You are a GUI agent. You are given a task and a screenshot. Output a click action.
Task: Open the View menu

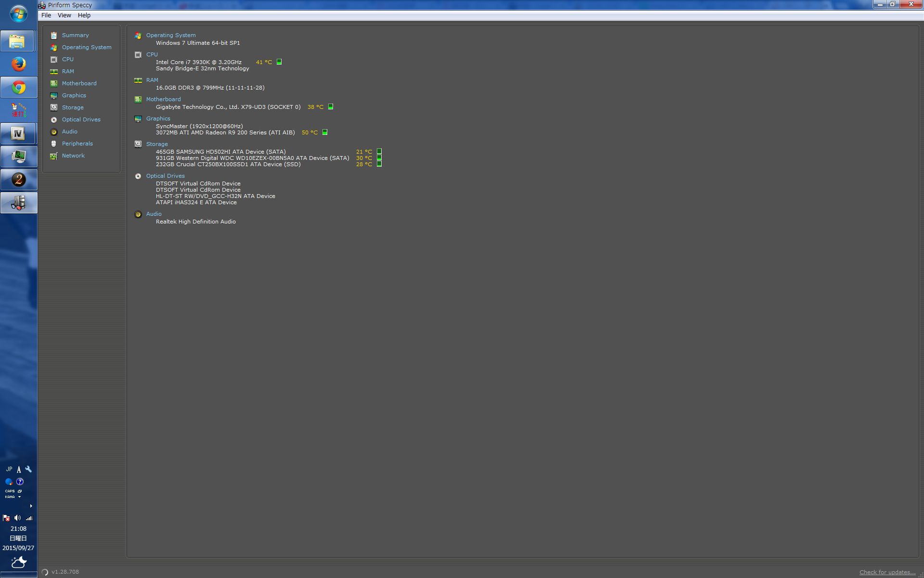pyautogui.click(x=64, y=15)
